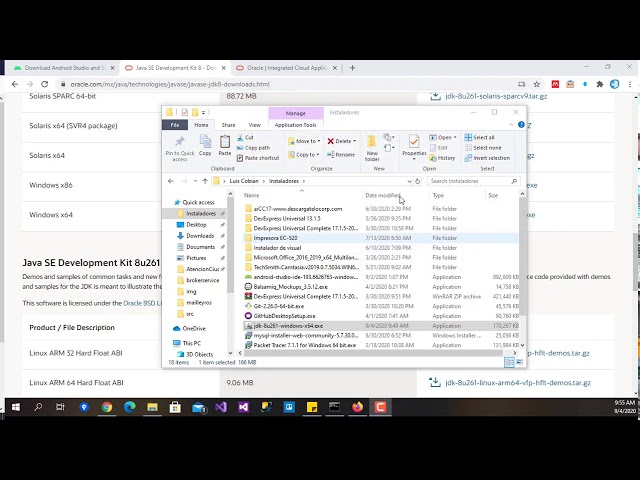Screen dimensions: 640x480
Task: Click Cut in the Clipboard group
Action: 245,138
